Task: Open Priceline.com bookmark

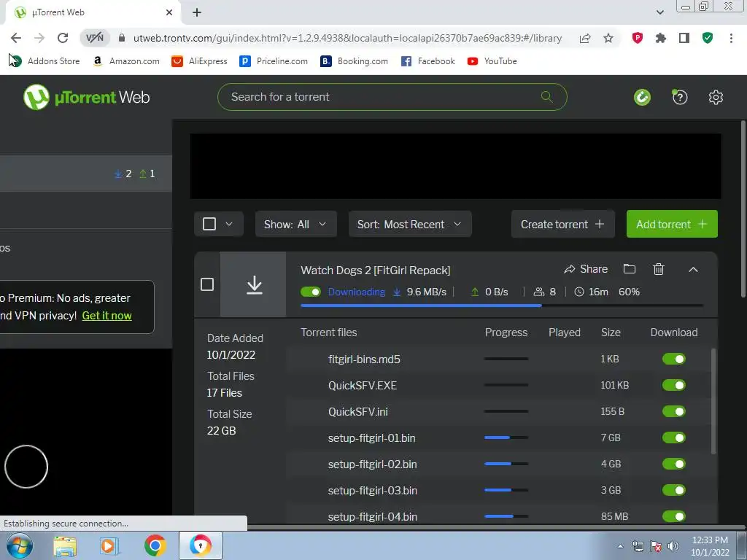Action: point(274,61)
